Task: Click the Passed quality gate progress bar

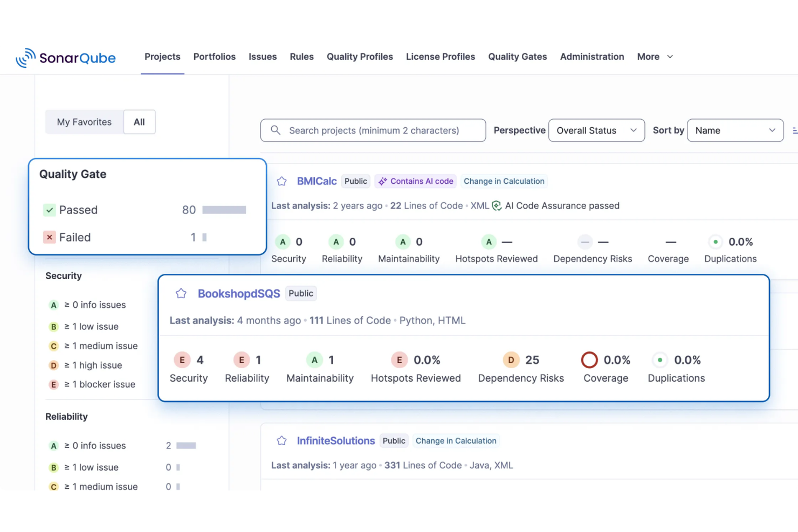Action: click(x=222, y=210)
